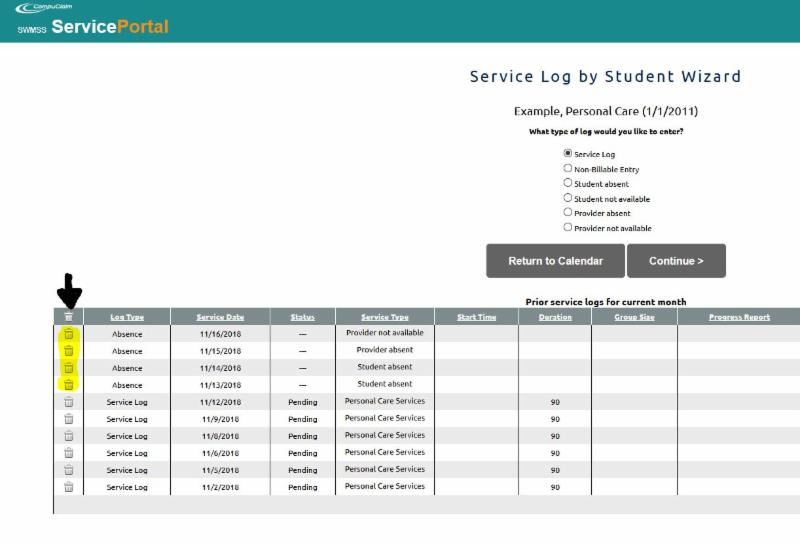Click trash icon for 11/15/2018 Provider absent

click(x=68, y=351)
